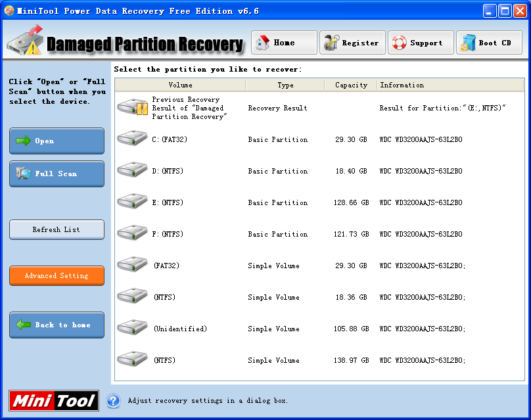Open Advanced Setting
Screen dimensions: 531x420
click(57, 275)
